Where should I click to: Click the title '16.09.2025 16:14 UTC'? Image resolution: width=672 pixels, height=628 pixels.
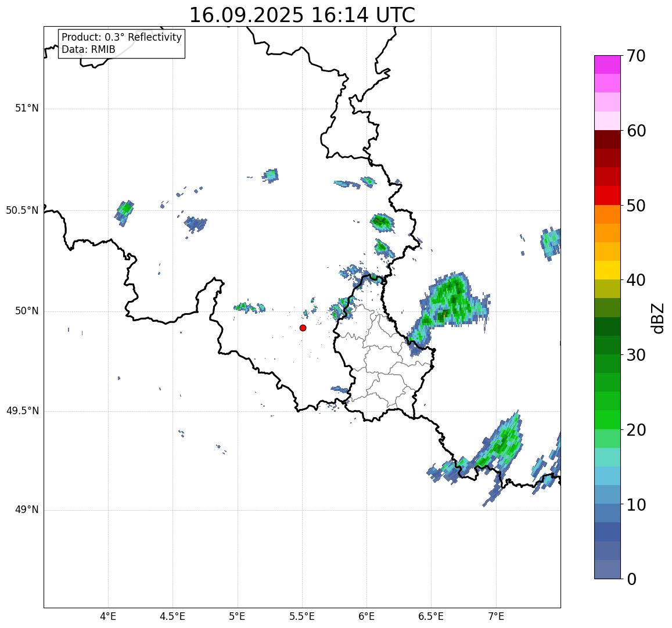(x=302, y=16)
